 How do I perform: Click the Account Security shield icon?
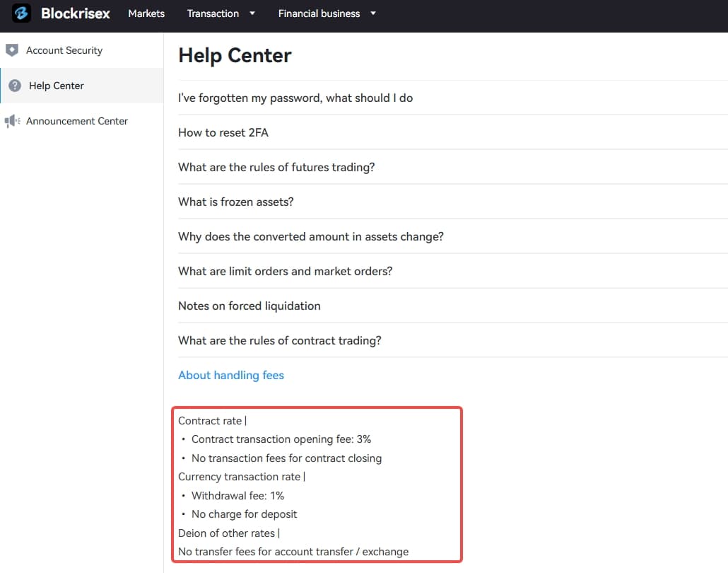coord(12,50)
